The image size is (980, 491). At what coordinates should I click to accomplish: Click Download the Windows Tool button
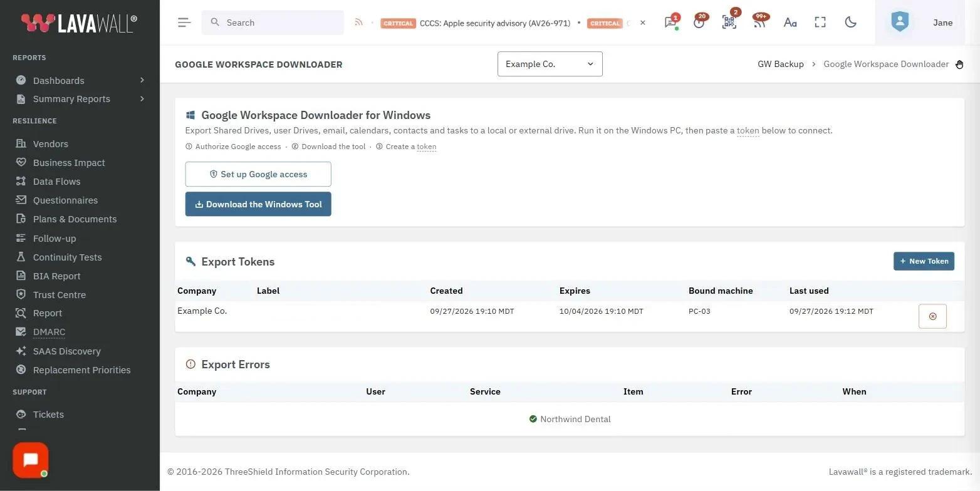click(x=258, y=204)
